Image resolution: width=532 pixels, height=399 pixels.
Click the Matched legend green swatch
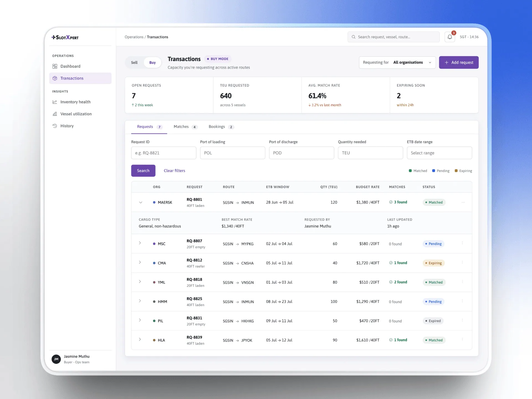tap(410, 171)
